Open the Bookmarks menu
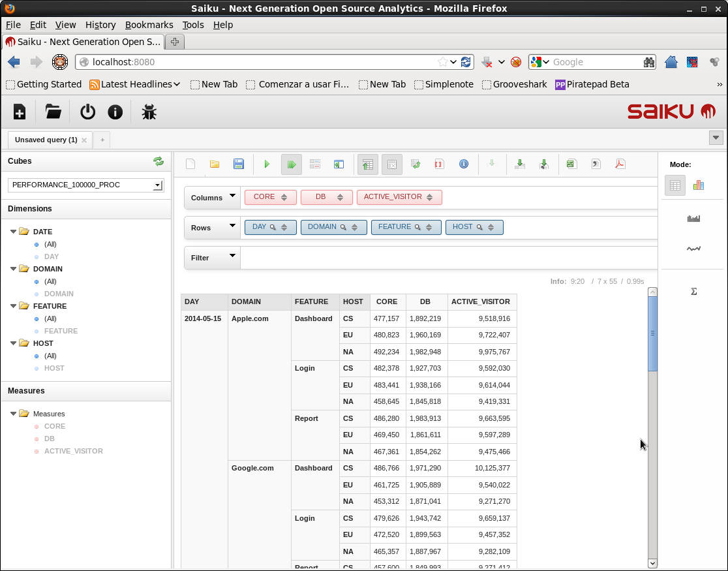The height and width of the screenshot is (571, 728). [149, 25]
